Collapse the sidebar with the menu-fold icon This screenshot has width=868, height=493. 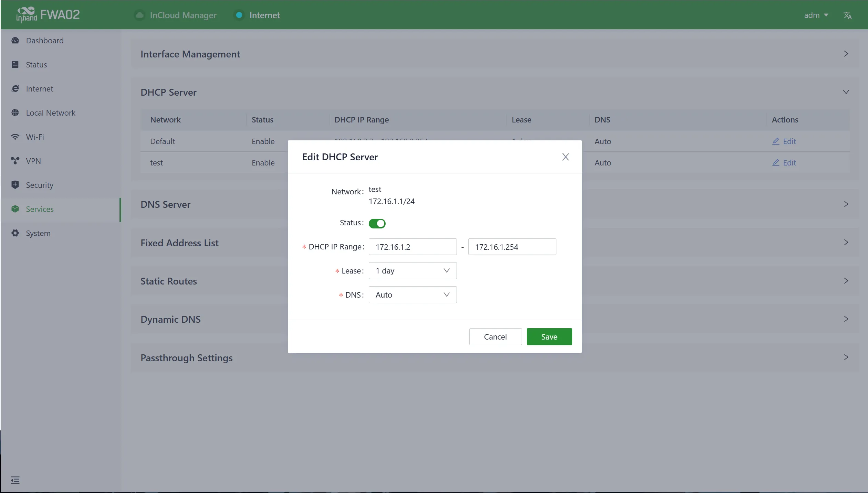coord(15,480)
